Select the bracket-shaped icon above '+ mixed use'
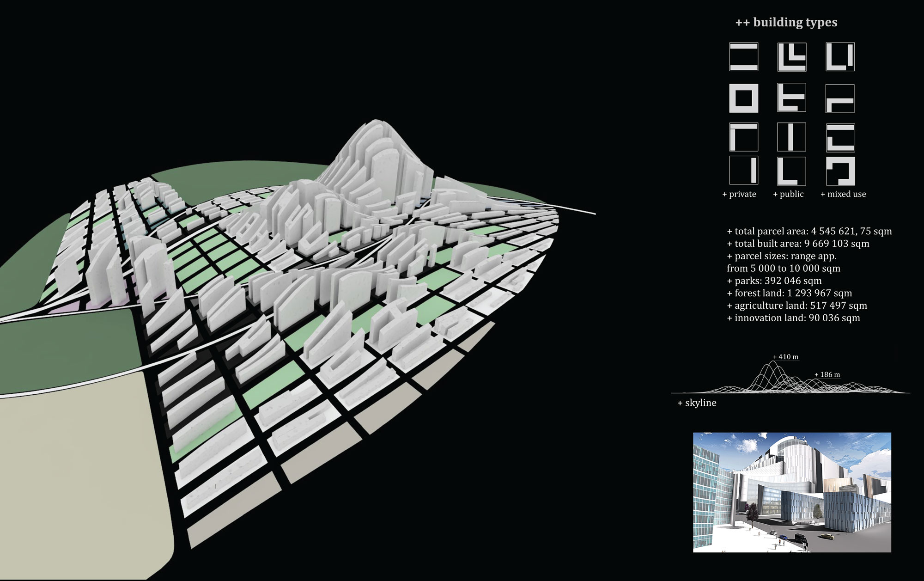The image size is (924, 581). (x=840, y=171)
